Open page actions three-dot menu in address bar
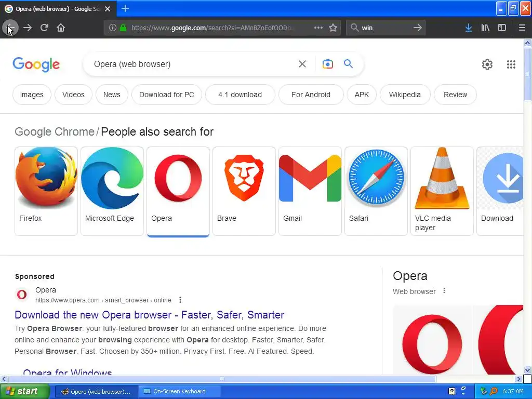The image size is (532, 399). tap(318, 28)
